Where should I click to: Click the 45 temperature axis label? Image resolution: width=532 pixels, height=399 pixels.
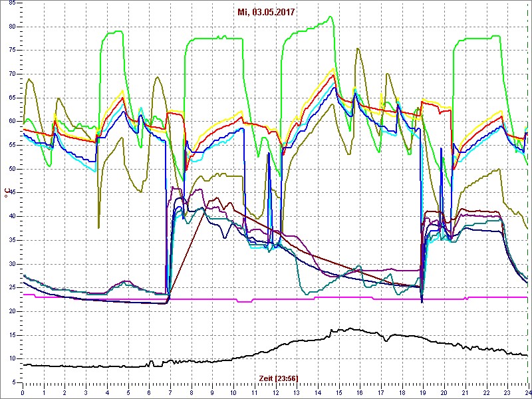coord(12,193)
